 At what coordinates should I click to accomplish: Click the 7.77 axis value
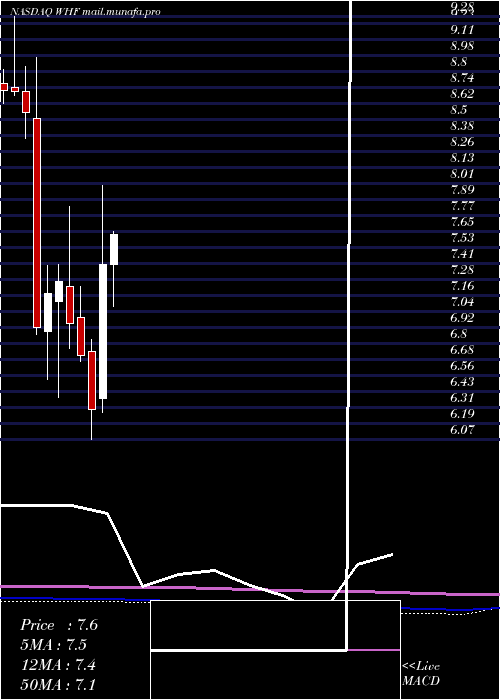point(462,206)
